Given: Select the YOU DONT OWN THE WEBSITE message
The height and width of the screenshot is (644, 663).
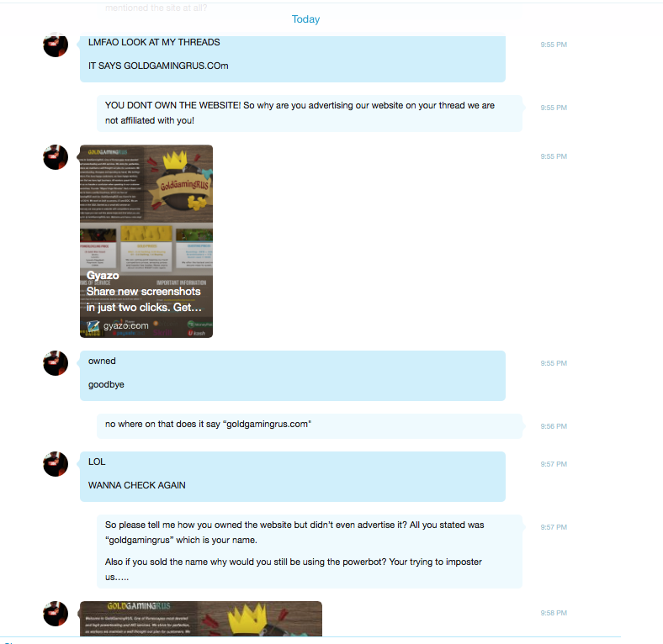Looking at the screenshot, I should click(310, 113).
